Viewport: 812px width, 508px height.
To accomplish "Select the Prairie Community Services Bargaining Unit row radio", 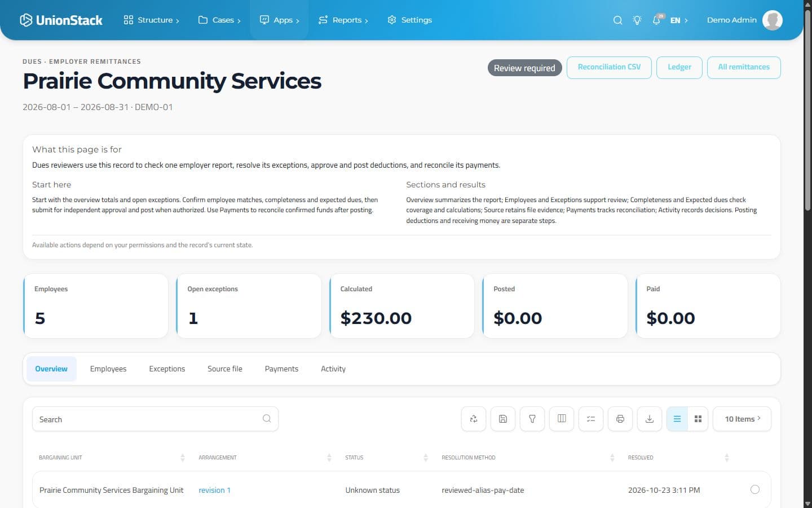I will pos(755,489).
